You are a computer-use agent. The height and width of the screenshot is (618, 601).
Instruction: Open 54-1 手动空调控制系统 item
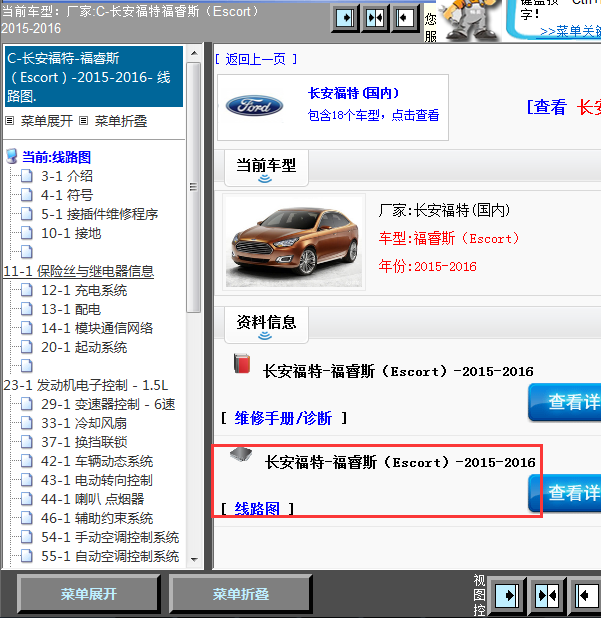110,537
